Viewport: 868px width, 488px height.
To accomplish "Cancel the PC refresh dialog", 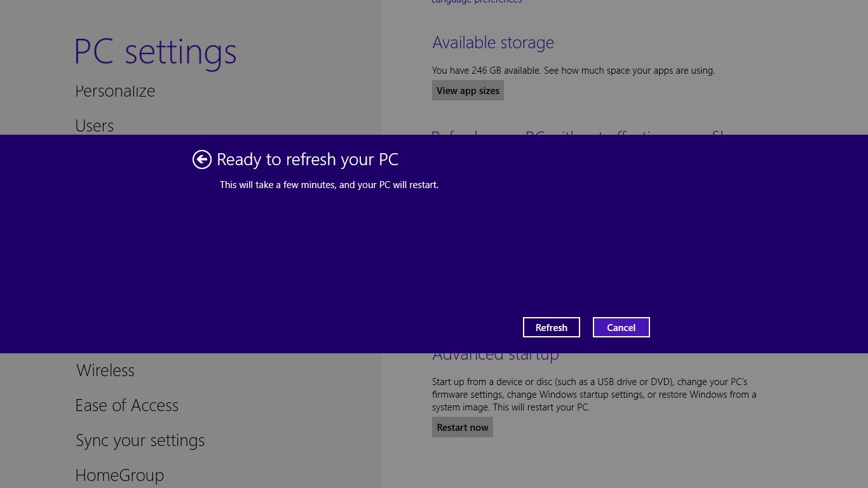I will (621, 327).
